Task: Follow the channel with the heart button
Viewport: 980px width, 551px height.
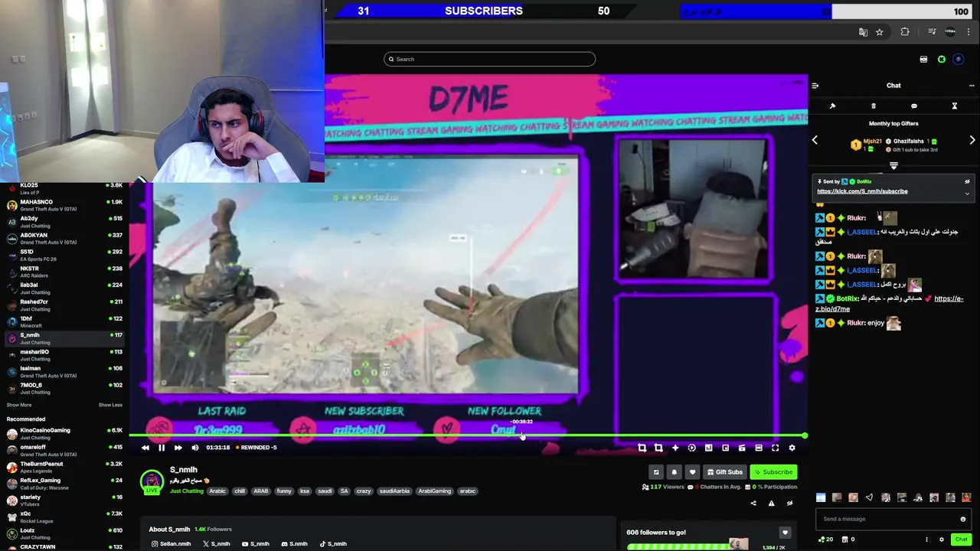Action: coord(692,472)
